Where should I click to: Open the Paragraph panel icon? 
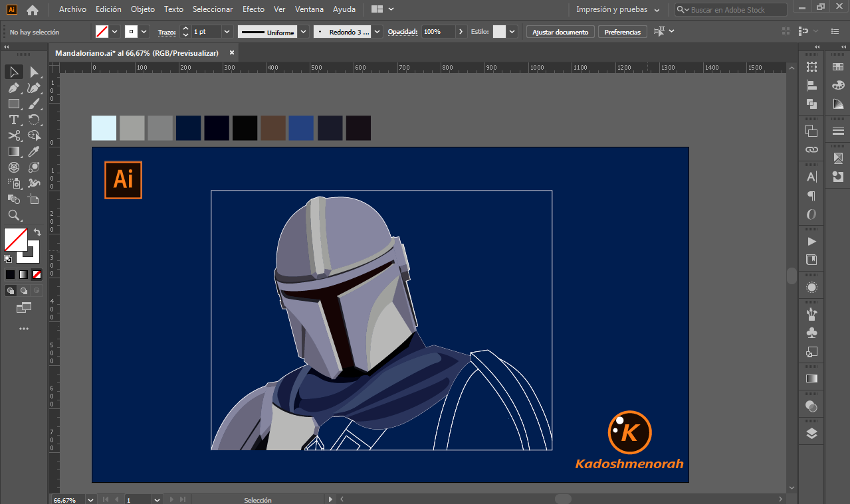[811, 196]
